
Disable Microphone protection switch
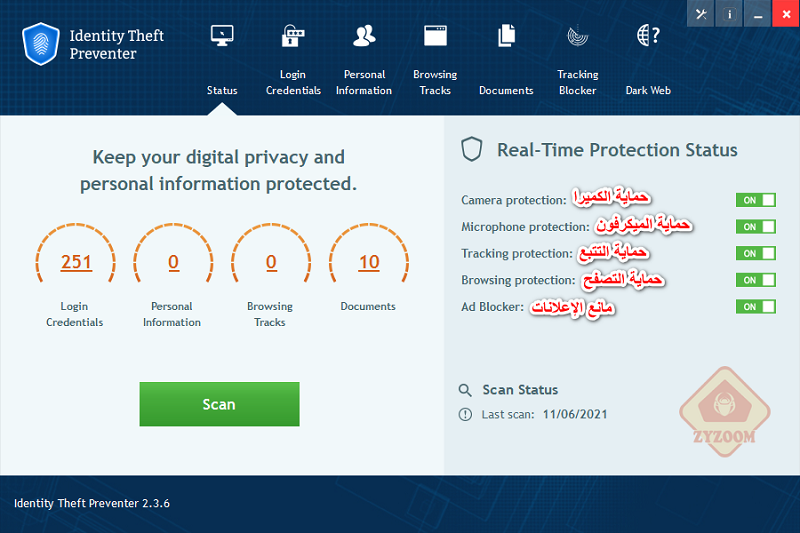[x=756, y=226]
